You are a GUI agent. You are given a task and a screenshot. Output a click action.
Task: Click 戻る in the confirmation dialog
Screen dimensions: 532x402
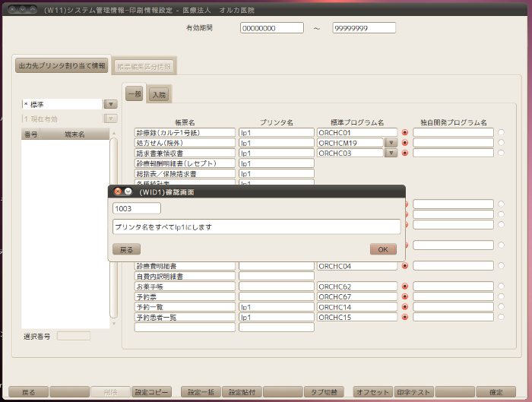click(x=126, y=249)
